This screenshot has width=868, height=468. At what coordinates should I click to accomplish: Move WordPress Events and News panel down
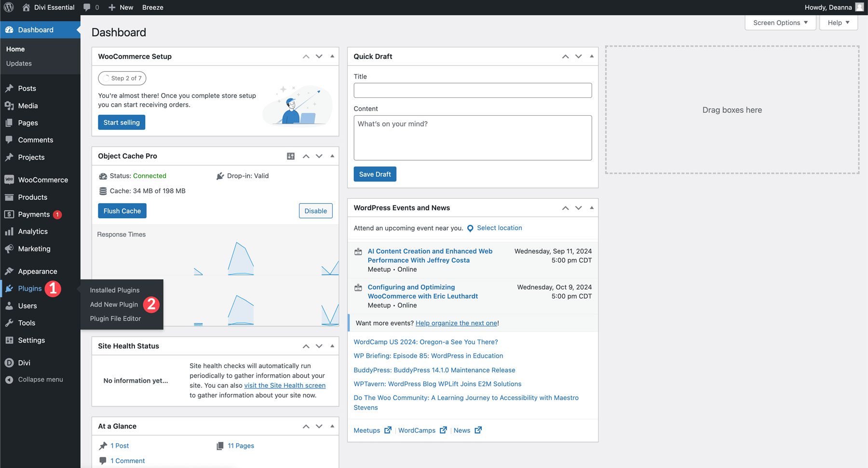tap(579, 208)
